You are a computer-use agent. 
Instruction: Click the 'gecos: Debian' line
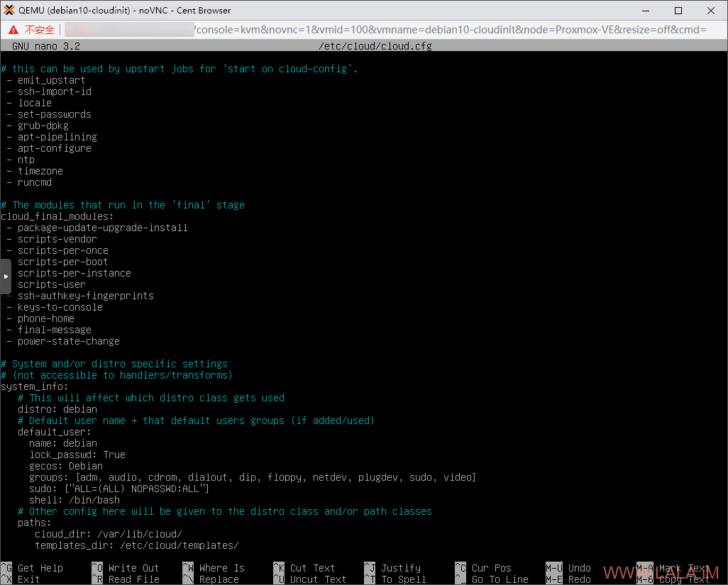(66, 467)
